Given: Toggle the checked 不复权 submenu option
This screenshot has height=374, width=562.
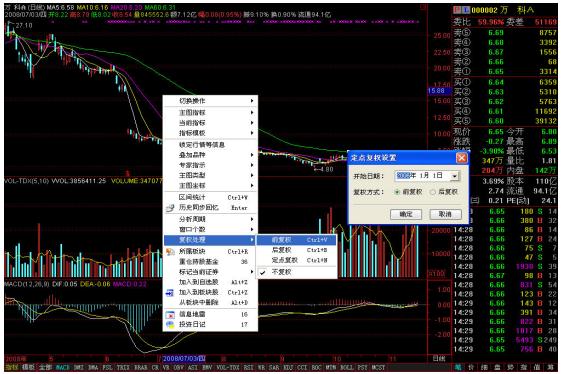Looking at the screenshot, I should 296,273.
